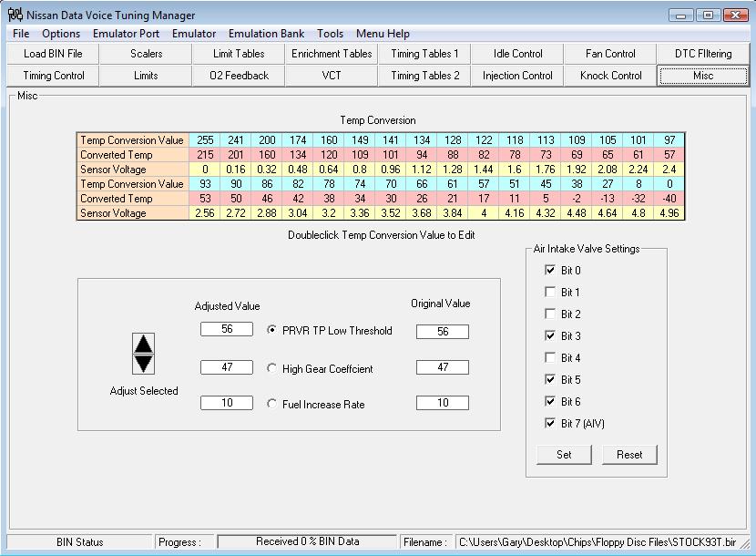Viewport: 756px width, 556px height.
Task: Click Temp Conversion Value cell 255
Action: click(x=206, y=140)
